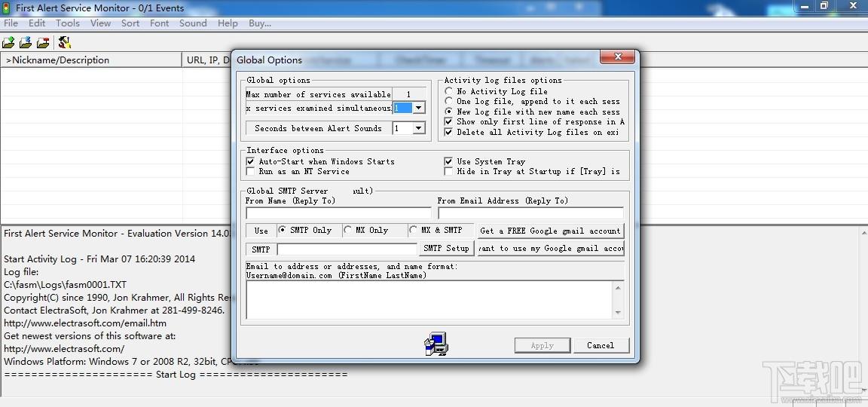Click the From Name (Reply To) field
This screenshot has height=407, width=868.
click(338, 213)
